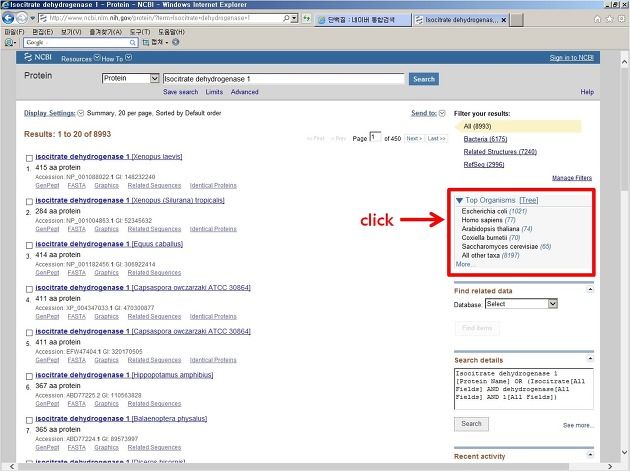
Task: Filter results by Bacteria (6175)
Action: [x=485, y=139]
